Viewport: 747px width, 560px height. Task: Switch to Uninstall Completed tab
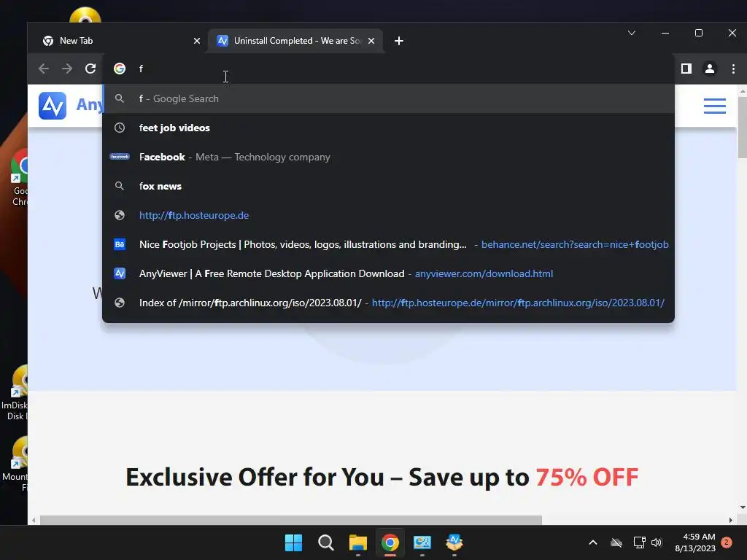(x=295, y=41)
